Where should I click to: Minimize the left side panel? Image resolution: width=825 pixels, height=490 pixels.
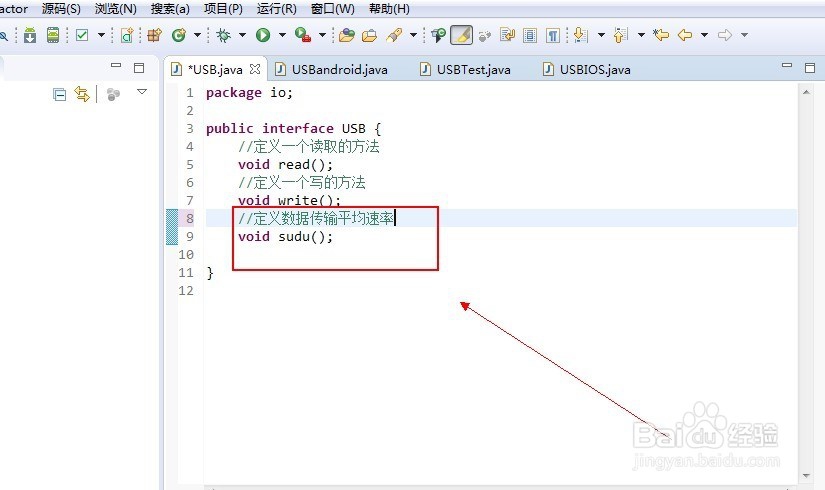[116, 66]
